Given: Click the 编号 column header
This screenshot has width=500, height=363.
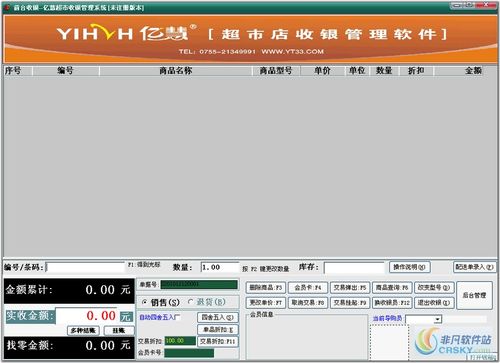Looking at the screenshot, I should click(66, 71).
